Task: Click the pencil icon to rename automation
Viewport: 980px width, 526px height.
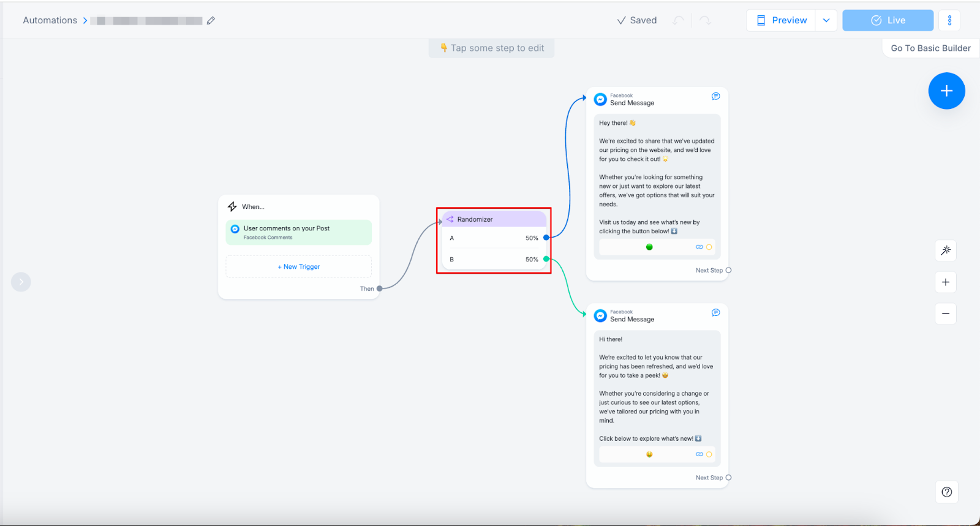Action: (x=211, y=21)
